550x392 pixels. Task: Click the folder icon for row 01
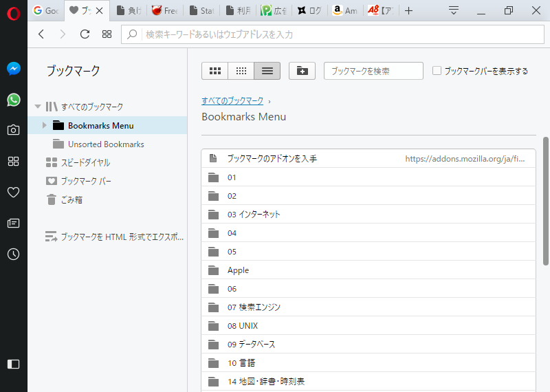click(213, 177)
